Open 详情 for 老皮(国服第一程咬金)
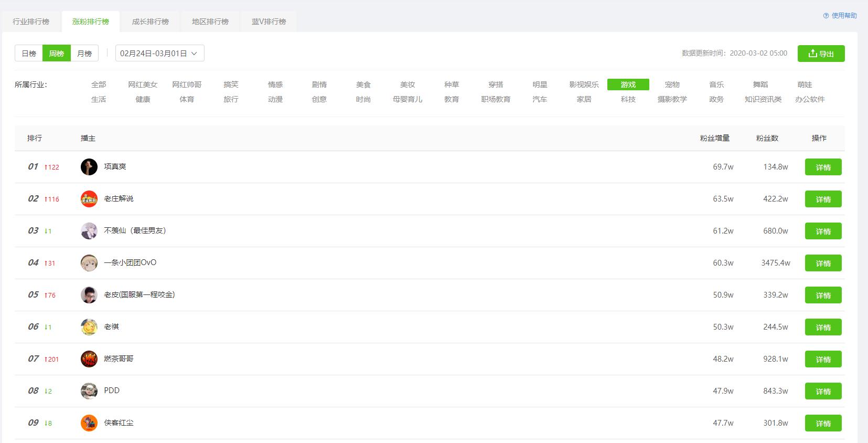Viewport: 868px width, 443px height. point(823,296)
